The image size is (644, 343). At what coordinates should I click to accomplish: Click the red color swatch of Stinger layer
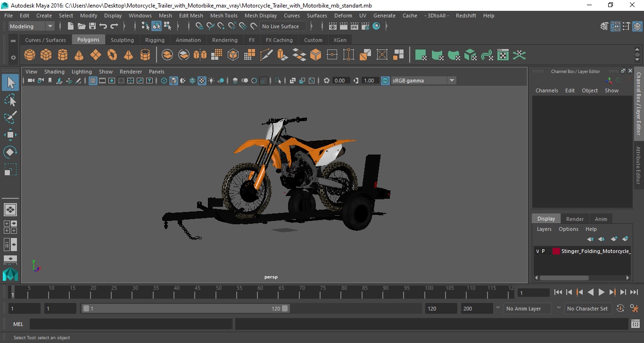tap(556, 251)
